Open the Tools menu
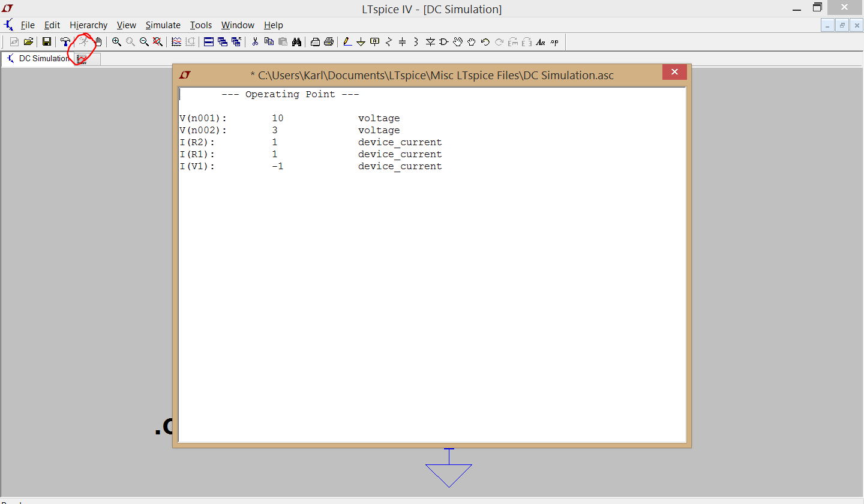The width and height of the screenshot is (864, 504). click(201, 25)
